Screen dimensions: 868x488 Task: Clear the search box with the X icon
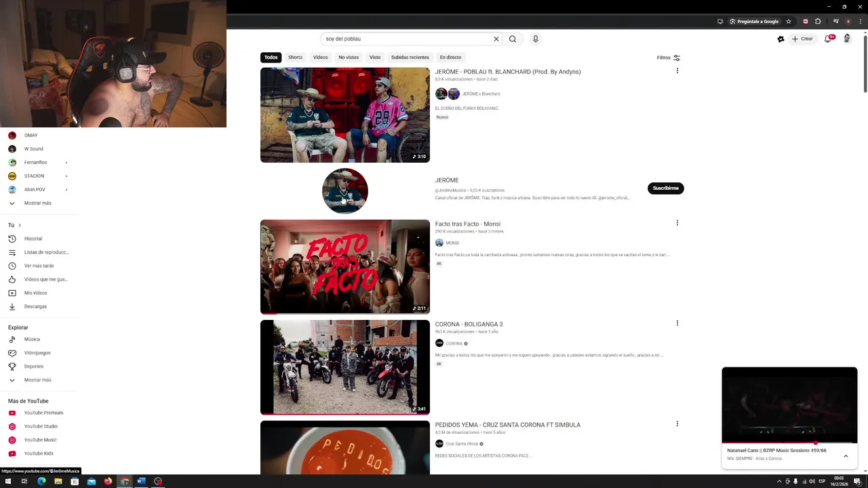coord(496,39)
